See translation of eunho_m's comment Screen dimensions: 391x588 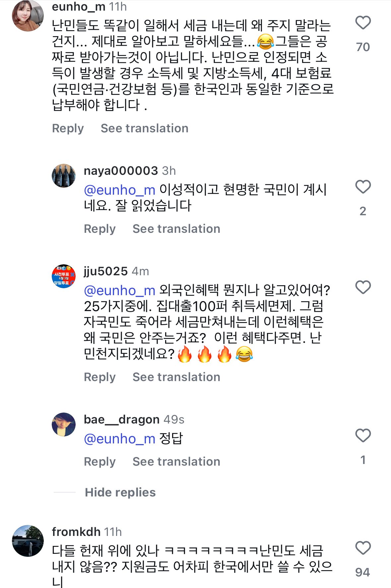click(x=145, y=128)
